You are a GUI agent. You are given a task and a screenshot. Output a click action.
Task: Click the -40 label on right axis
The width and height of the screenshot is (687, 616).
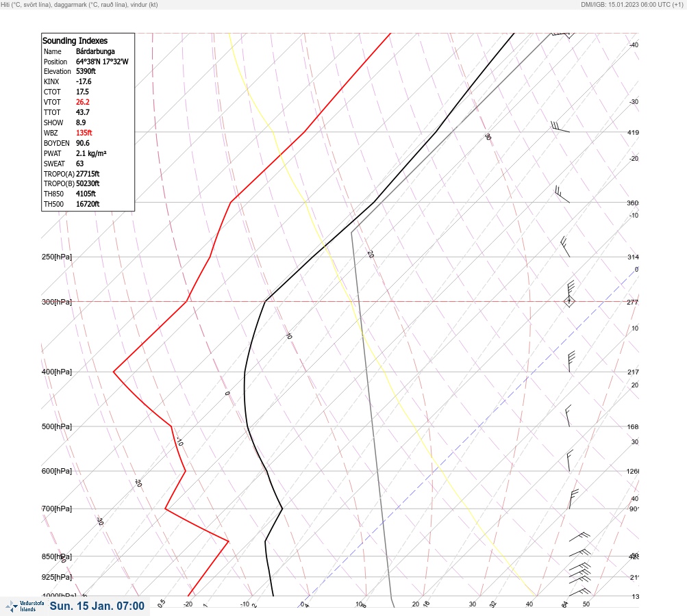coord(634,44)
